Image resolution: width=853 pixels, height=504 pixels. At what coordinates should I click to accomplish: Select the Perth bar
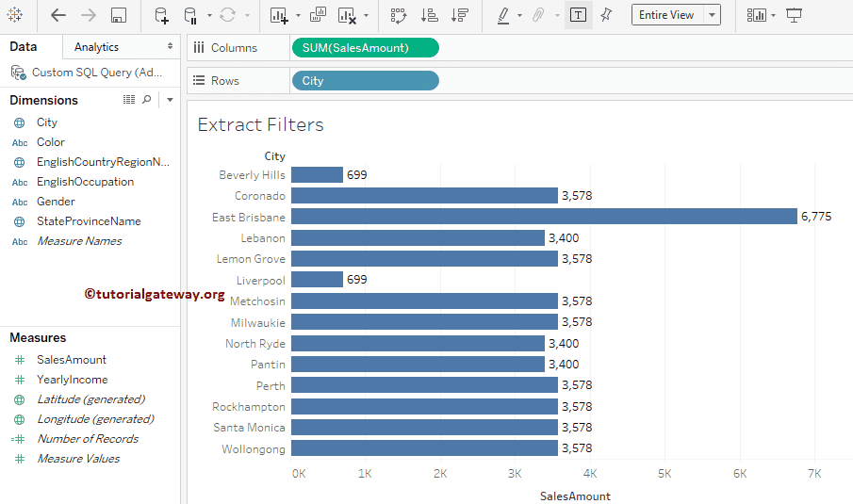coord(424,385)
